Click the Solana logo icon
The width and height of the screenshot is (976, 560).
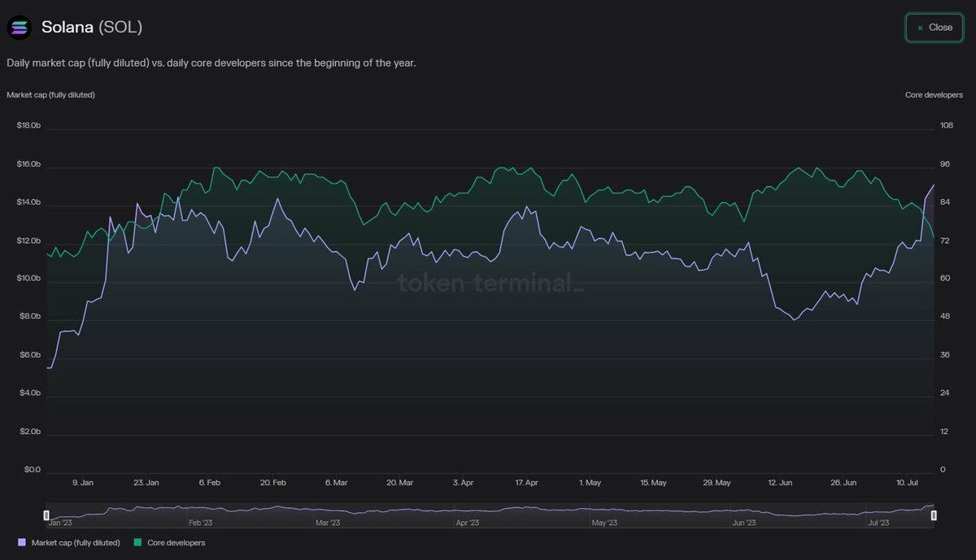[19, 28]
